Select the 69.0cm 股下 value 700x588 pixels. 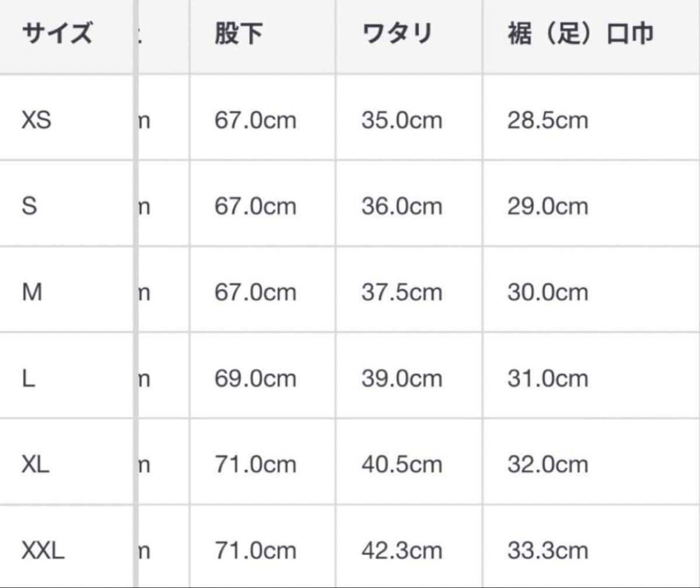(x=256, y=379)
